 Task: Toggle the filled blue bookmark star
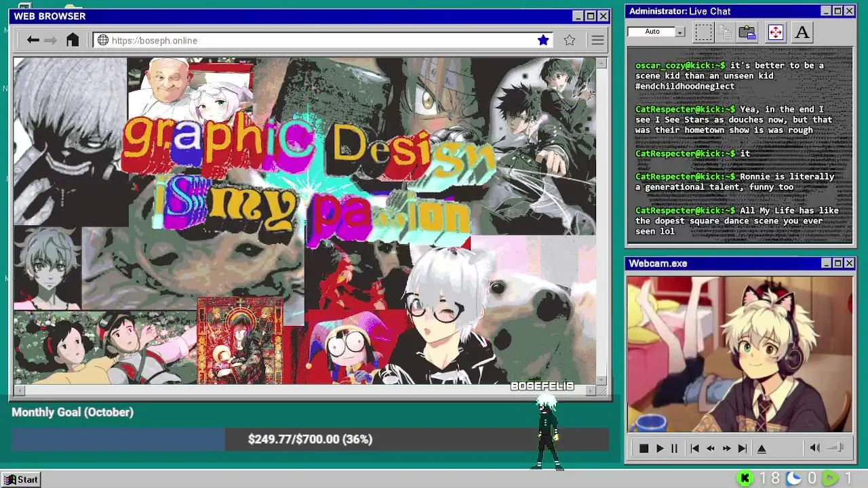click(x=543, y=40)
